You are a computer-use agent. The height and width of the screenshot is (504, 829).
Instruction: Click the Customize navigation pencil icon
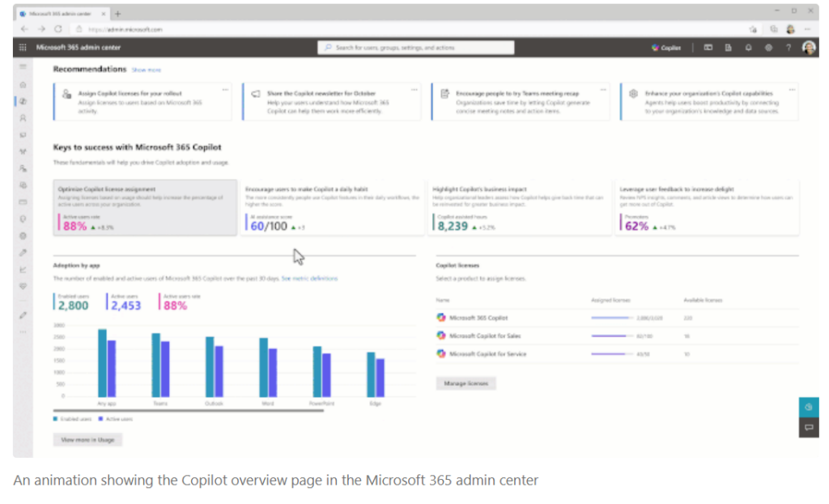coord(23,316)
